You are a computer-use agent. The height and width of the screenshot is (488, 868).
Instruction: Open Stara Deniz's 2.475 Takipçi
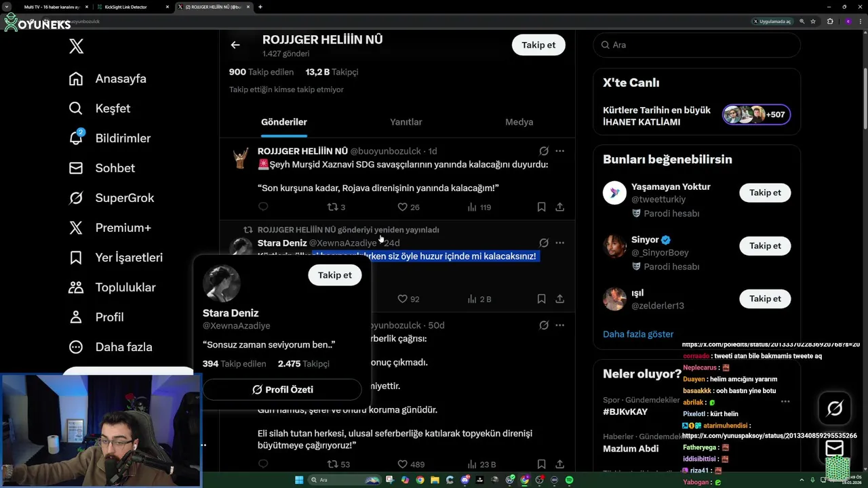click(303, 364)
